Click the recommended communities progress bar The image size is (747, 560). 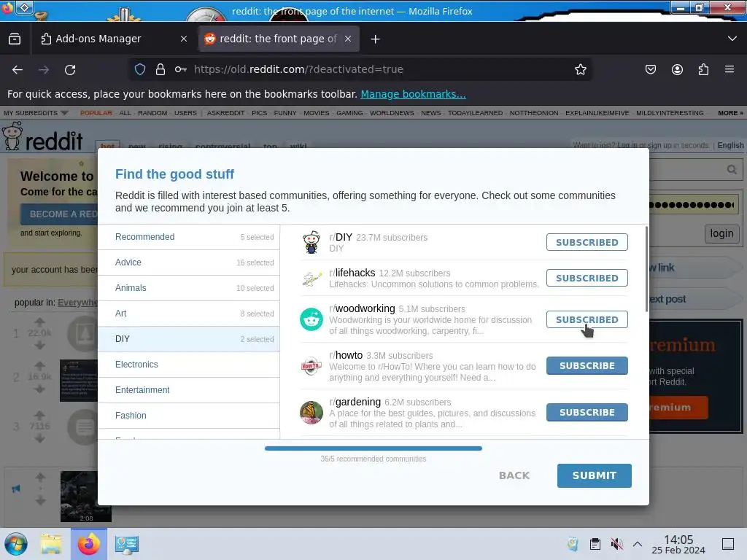point(373,448)
